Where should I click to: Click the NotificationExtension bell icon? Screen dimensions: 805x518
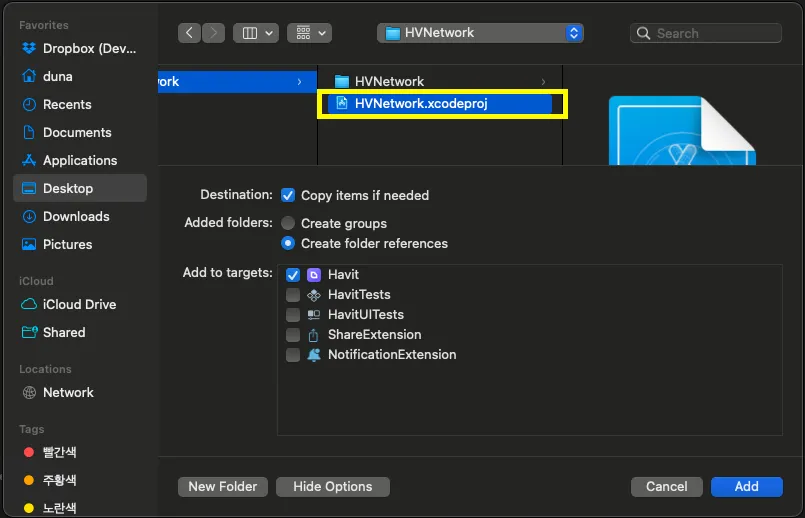314,355
